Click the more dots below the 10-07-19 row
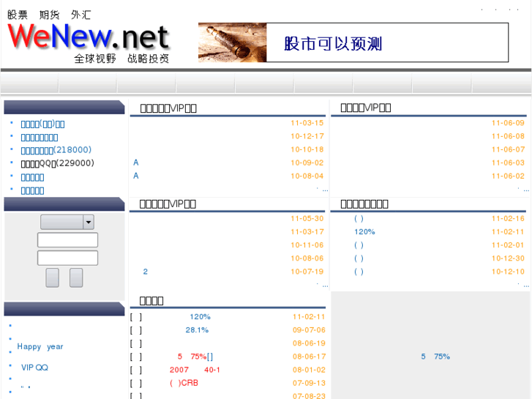532x399 pixels. (323, 285)
